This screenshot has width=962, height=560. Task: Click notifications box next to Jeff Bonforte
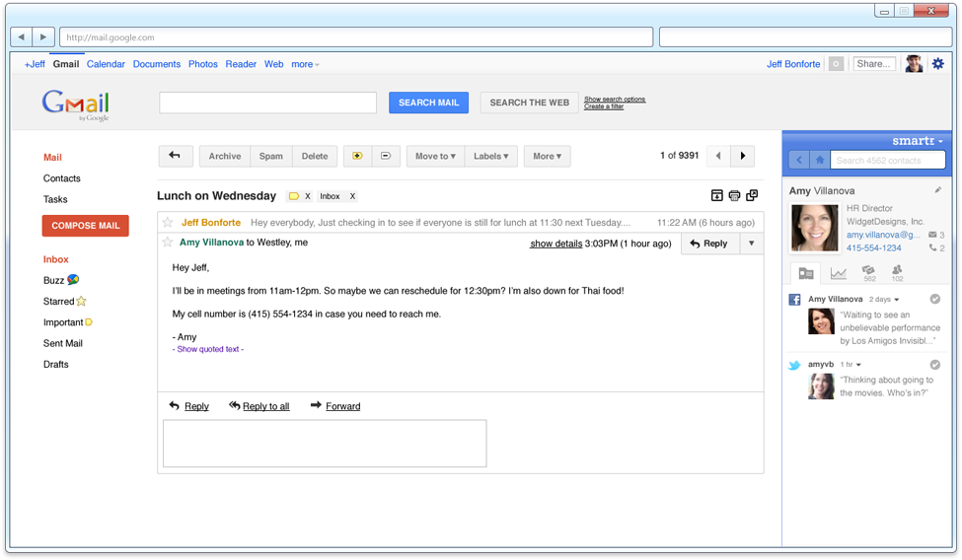(x=836, y=64)
